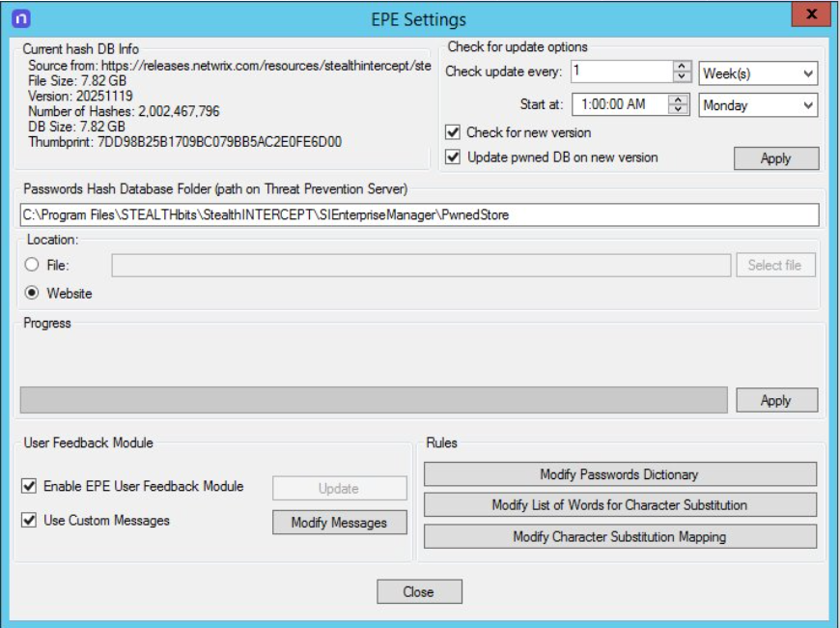Toggle Use Custom Messages checkbox

click(x=29, y=520)
